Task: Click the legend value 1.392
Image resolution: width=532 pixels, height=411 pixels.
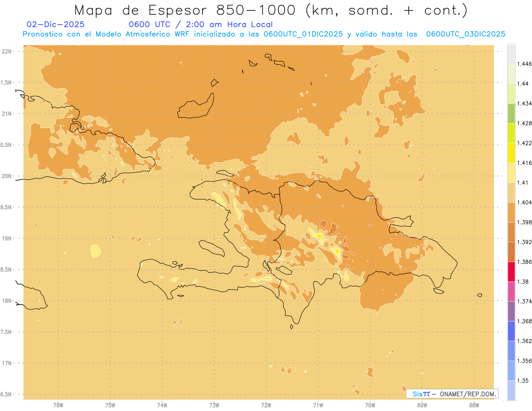Action: click(x=524, y=242)
